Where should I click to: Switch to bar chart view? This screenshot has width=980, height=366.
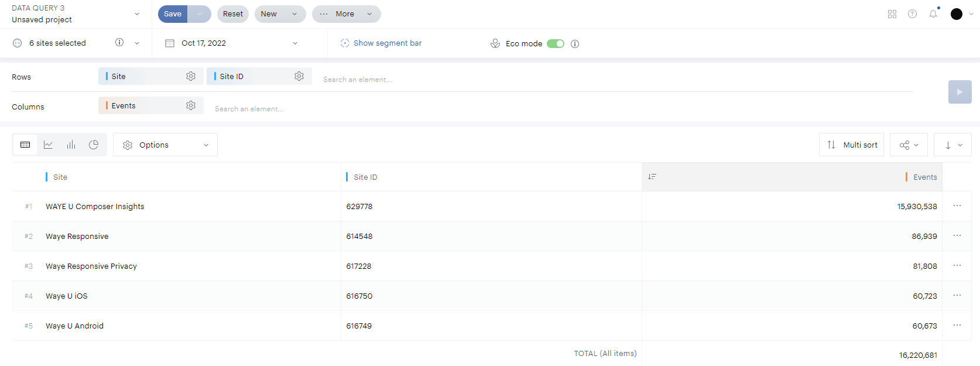point(71,145)
